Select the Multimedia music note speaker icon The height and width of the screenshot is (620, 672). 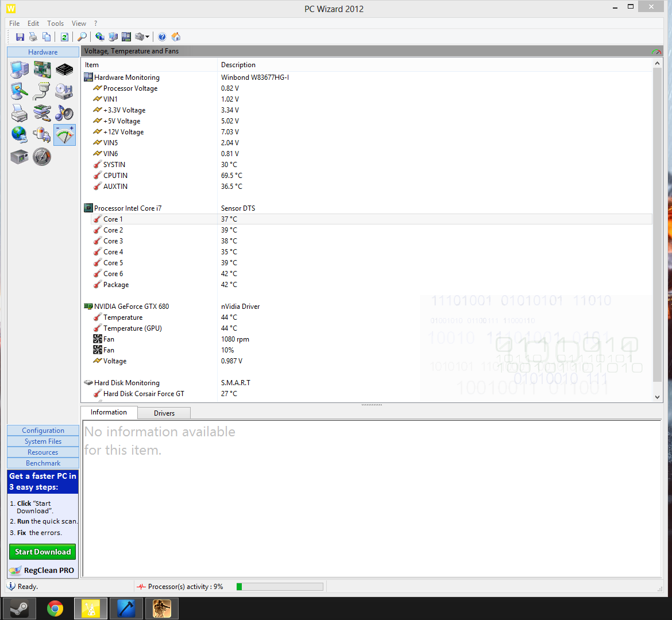tap(64, 113)
